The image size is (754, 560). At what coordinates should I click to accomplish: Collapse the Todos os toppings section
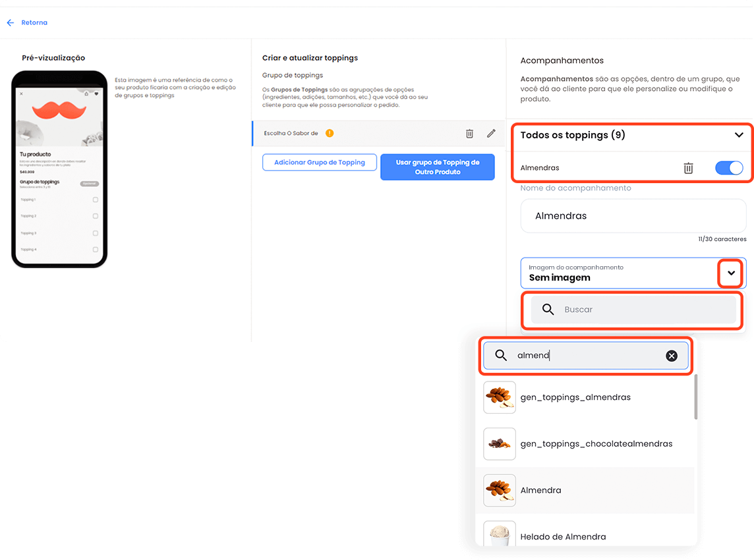coord(739,135)
